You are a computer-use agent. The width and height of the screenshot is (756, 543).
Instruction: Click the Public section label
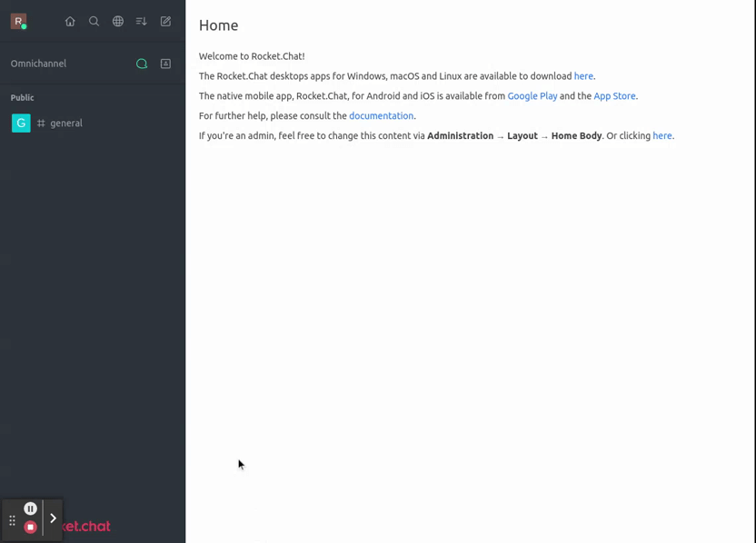[22, 97]
